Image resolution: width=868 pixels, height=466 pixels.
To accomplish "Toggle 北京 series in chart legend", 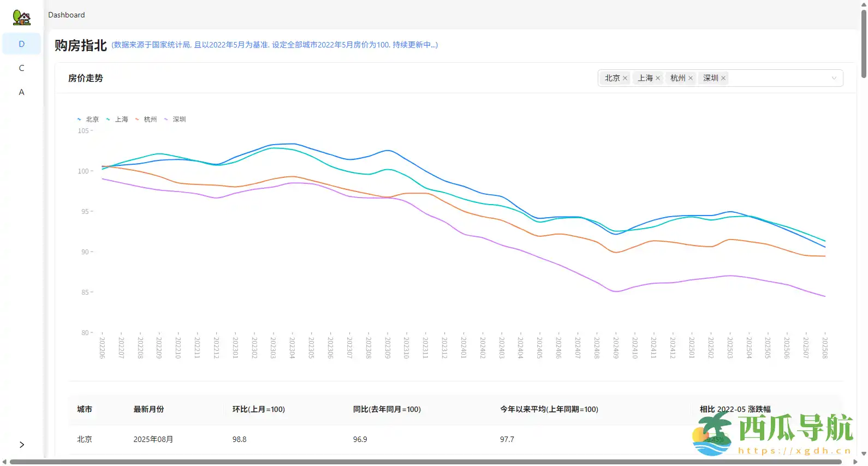I will point(88,120).
